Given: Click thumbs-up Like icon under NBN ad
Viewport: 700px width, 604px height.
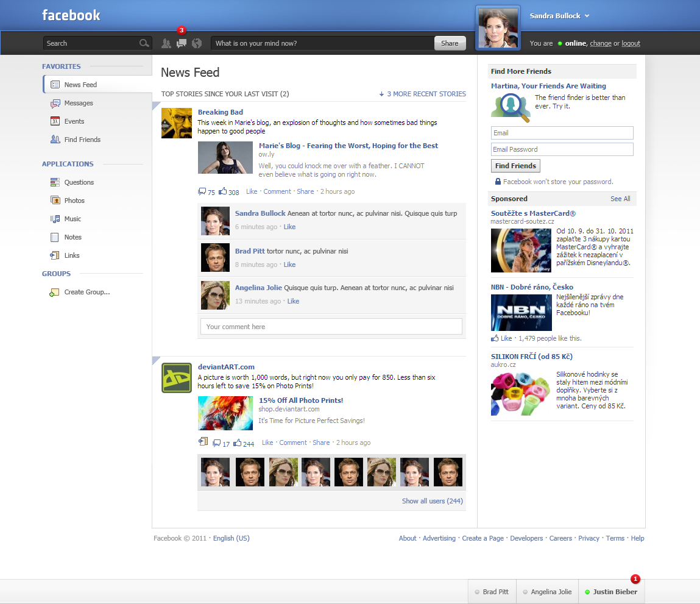Looking at the screenshot, I should 495,338.
